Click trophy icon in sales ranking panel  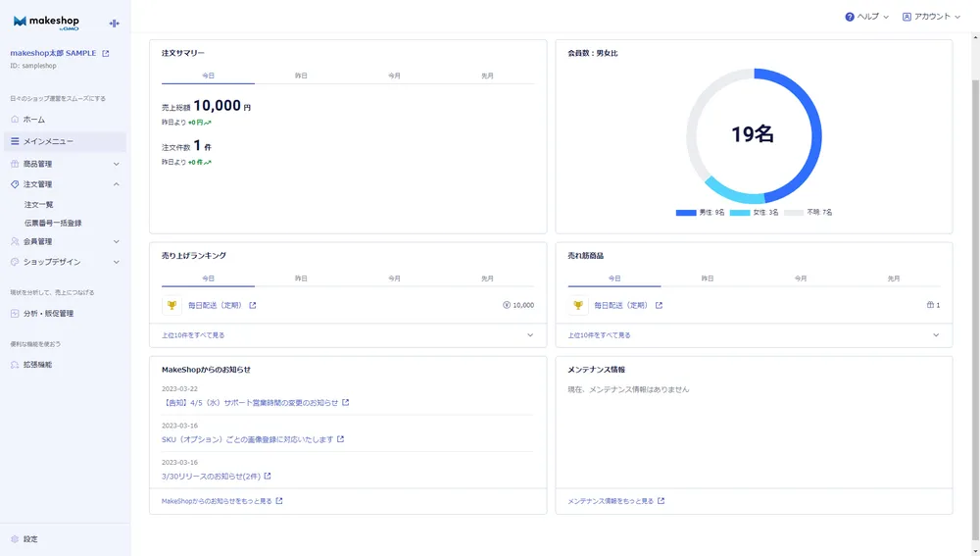point(171,305)
